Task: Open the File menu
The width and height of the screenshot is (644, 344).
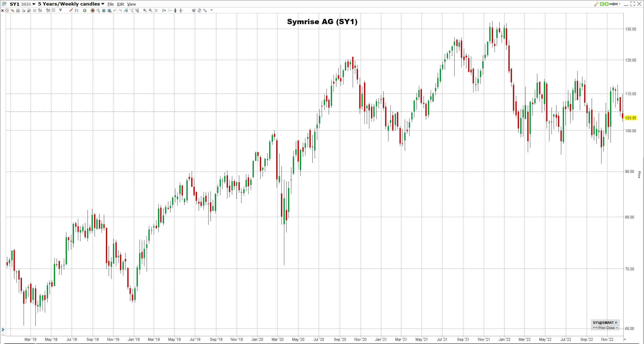Action: (x=111, y=4)
